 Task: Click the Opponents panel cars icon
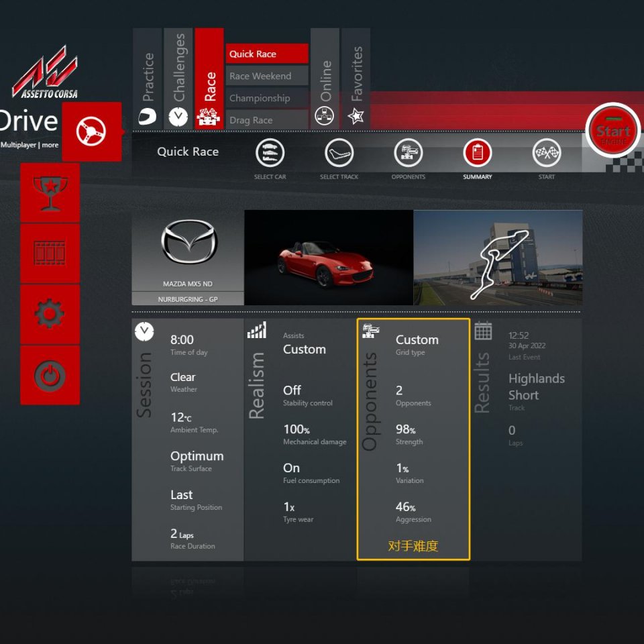point(370,331)
